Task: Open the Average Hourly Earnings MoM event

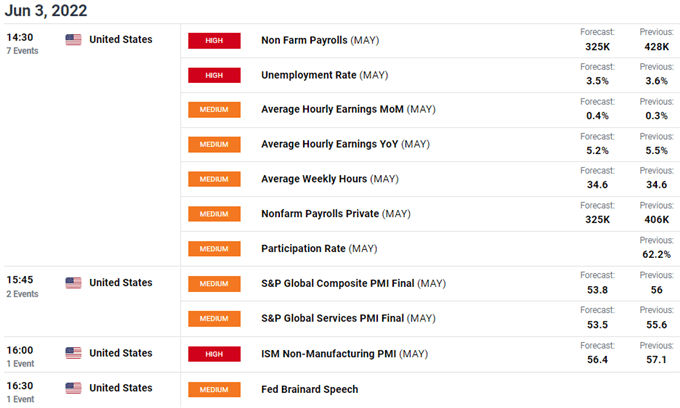Action: [x=345, y=110]
